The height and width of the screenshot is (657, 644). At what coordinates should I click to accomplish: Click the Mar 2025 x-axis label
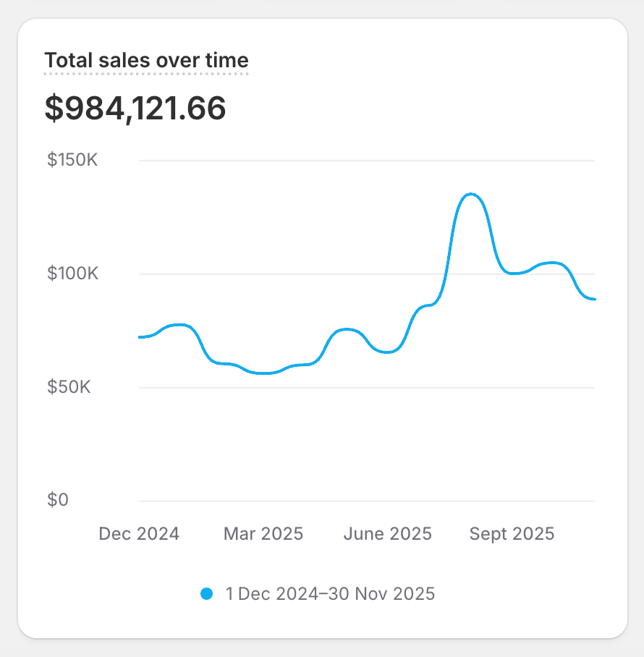(263, 534)
